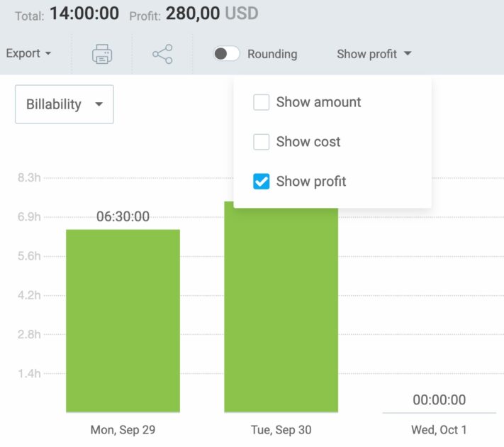Click the share icon in toolbar

pyautogui.click(x=162, y=54)
